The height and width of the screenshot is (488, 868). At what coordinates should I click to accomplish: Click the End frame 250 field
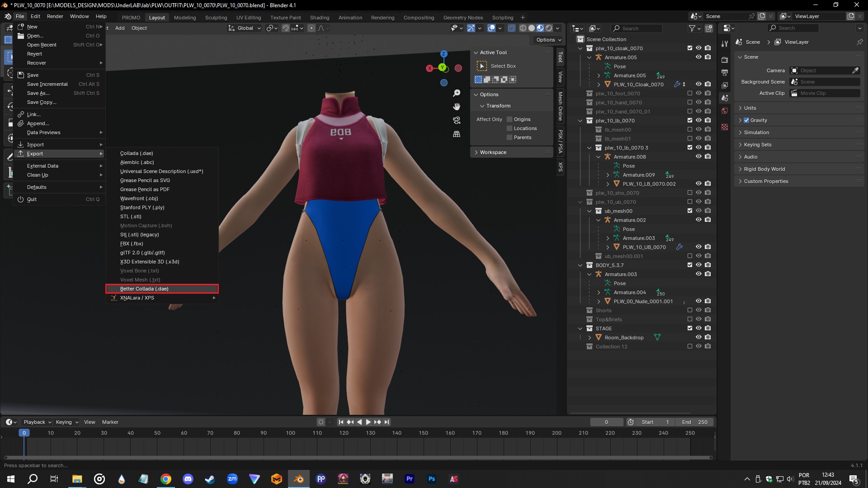695,422
